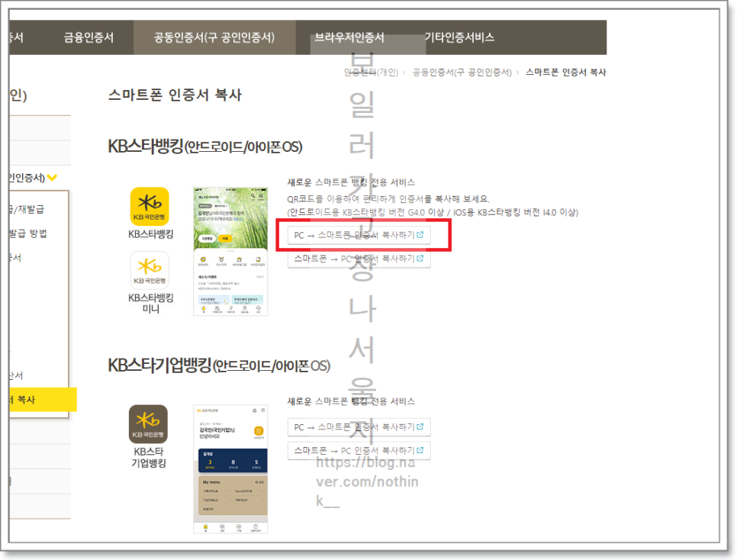Click the KB스타기업뱅킹(안드로이드/아이폰OS) heading
The image size is (737, 560).
click(219, 365)
